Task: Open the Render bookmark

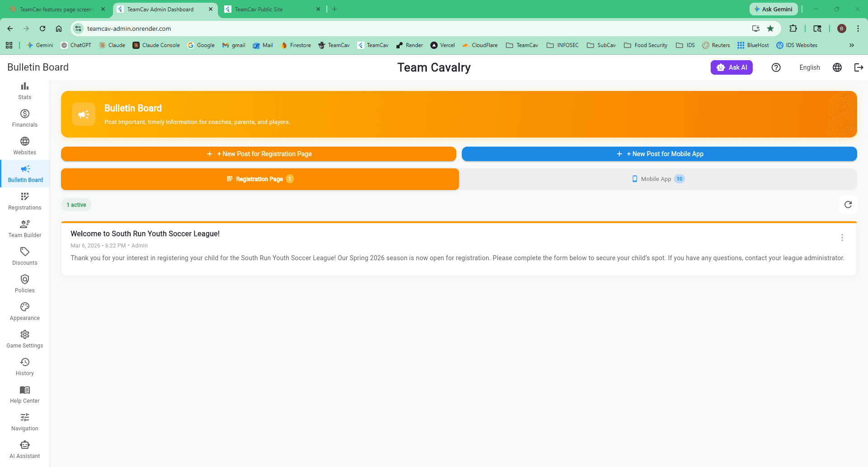Action: coord(409,45)
